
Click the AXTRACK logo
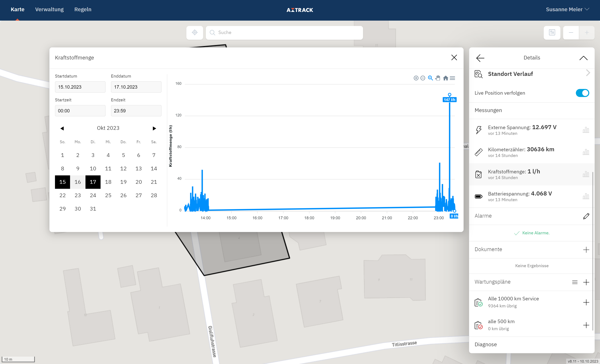pyautogui.click(x=300, y=10)
